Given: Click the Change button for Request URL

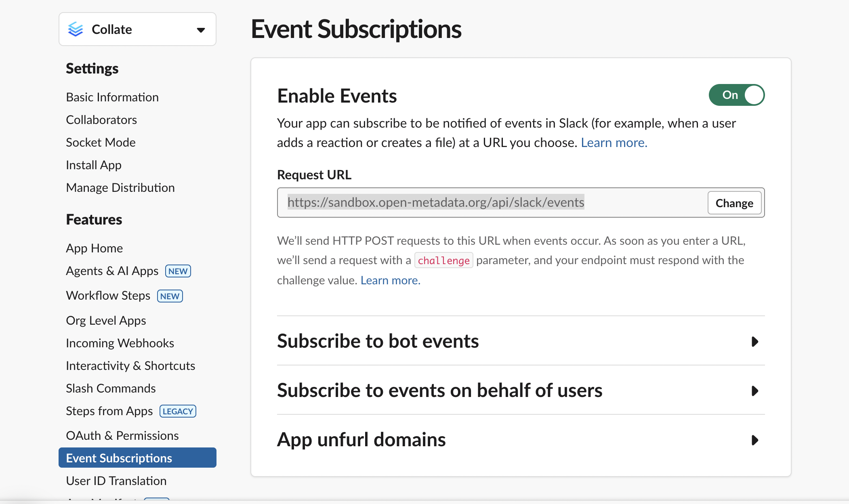Looking at the screenshot, I should coord(734,203).
